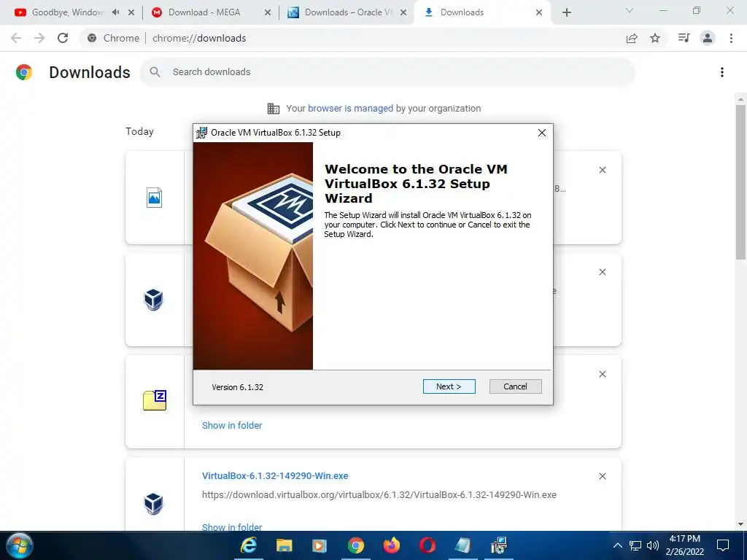Cancel the VirtualBox Setup wizard
This screenshot has width=747, height=560.
click(x=515, y=386)
